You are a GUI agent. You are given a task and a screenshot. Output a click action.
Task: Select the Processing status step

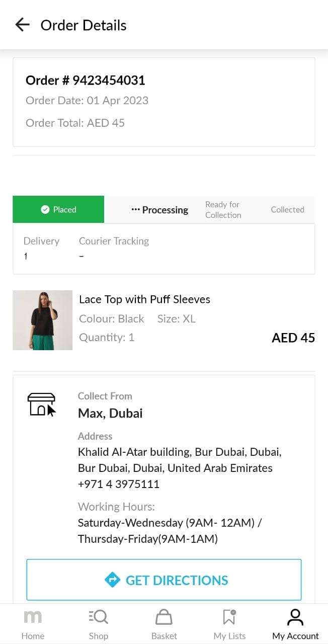point(159,210)
